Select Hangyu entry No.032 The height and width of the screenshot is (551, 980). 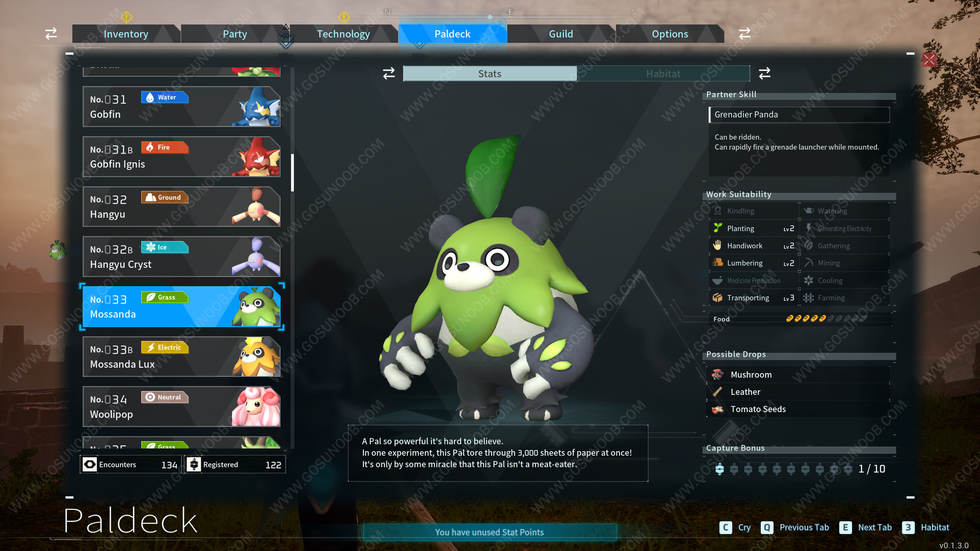pyautogui.click(x=182, y=207)
